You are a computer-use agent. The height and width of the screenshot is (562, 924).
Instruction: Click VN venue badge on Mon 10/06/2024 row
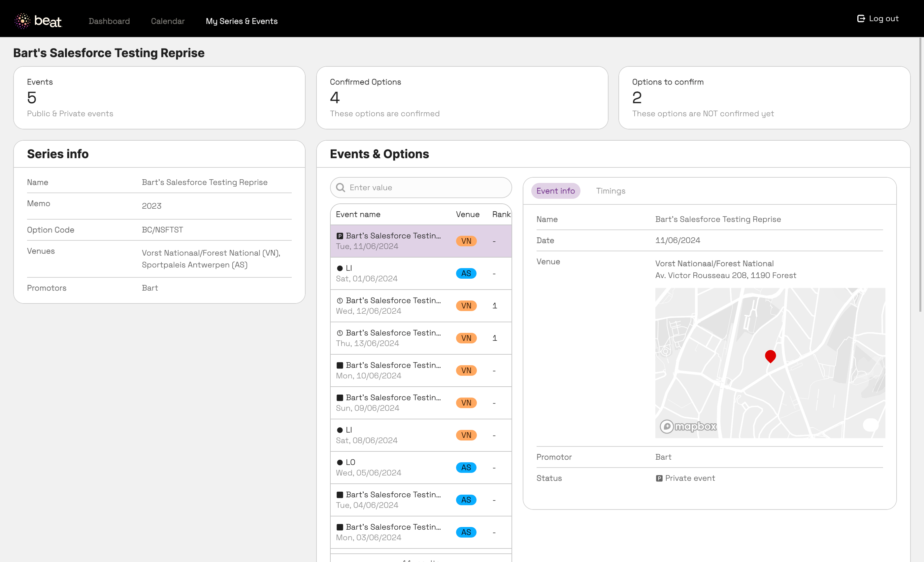click(x=466, y=370)
